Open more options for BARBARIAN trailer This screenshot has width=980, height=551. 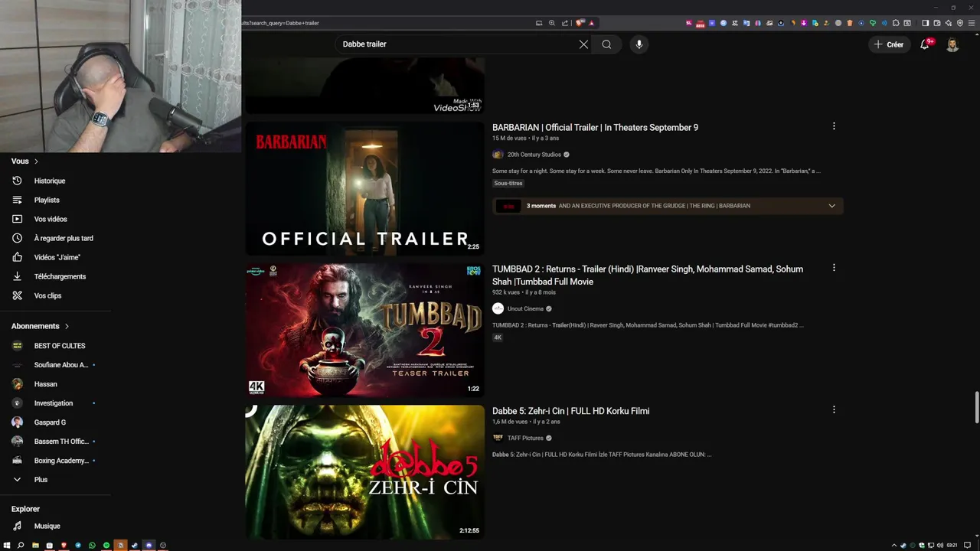[834, 126]
